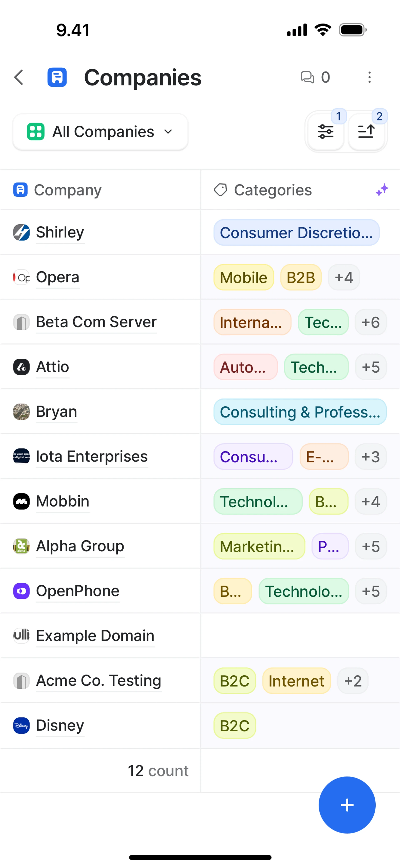Expand Opera's +4 more categories
Image resolution: width=400 pixels, height=868 pixels.
click(344, 278)
